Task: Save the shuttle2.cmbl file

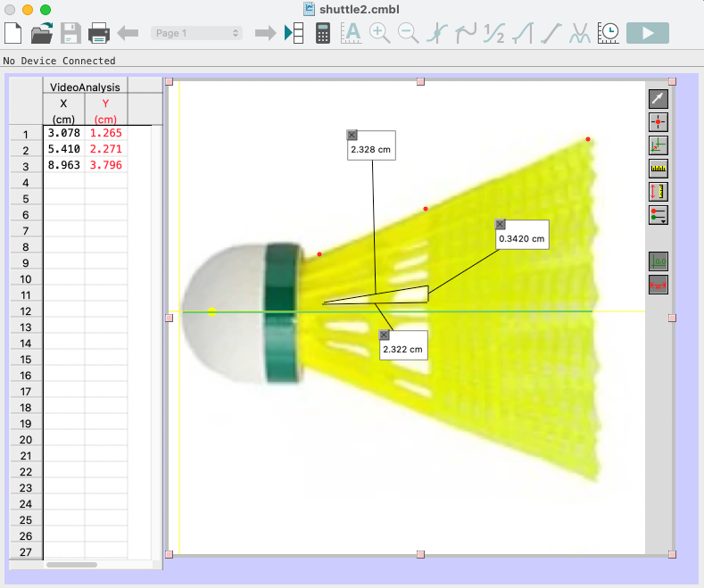Action: point(70,33)
